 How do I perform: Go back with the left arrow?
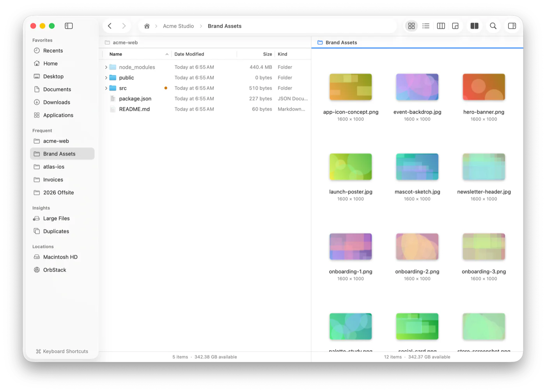[110, 26]
